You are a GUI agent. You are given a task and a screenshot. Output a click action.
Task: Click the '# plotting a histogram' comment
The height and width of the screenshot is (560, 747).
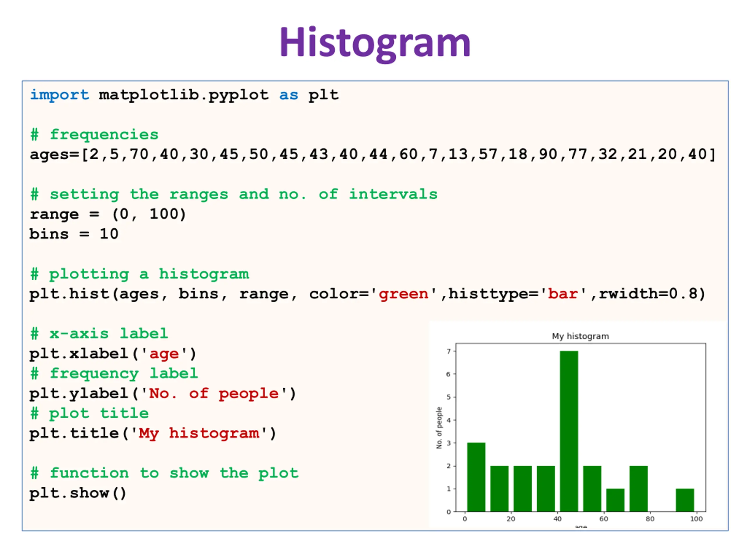click(139, 274)
